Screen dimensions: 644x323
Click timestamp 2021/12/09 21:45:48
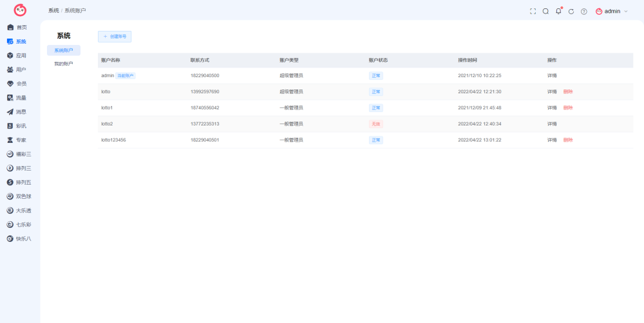tap(480, 107)
